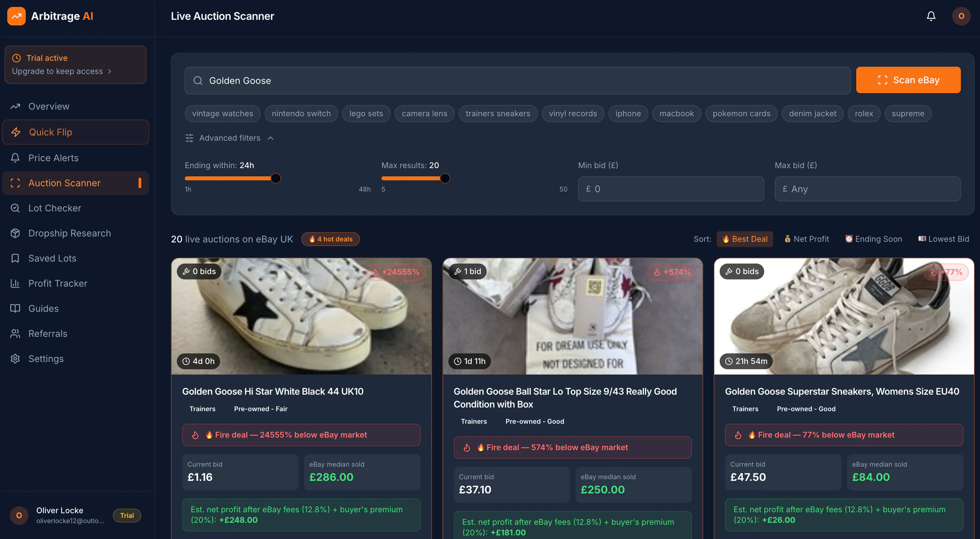Click the Ending within slider track
The image size is (980, 539).
pos(278,178)
